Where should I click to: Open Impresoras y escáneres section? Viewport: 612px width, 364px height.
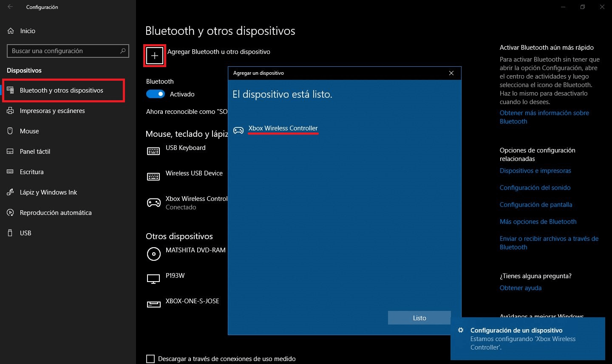point(52,111)
